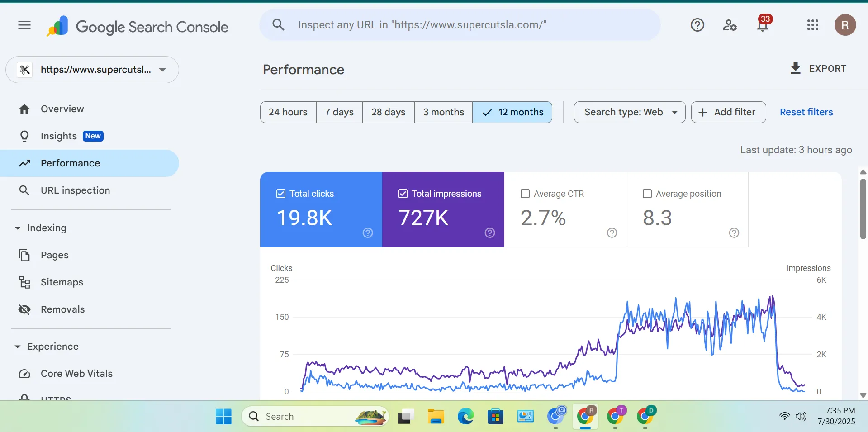The image size is (868, 432).
Task: Open the hamburger main menu
Action: (x=24, y=25)
